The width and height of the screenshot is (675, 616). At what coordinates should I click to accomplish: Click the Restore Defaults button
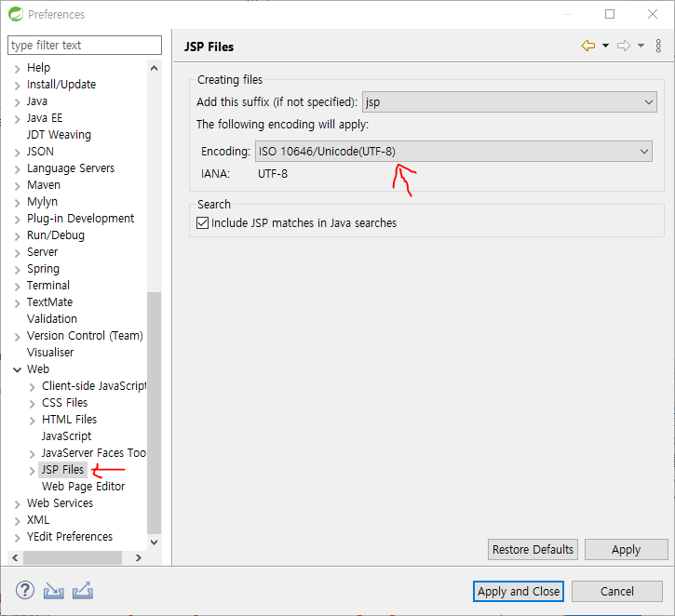coord(533,549)
